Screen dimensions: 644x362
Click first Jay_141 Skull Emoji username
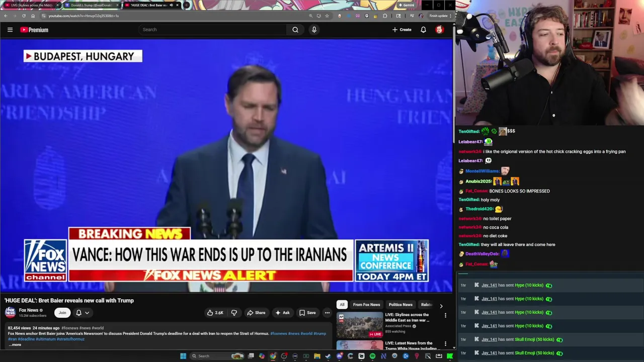[489, 339]
